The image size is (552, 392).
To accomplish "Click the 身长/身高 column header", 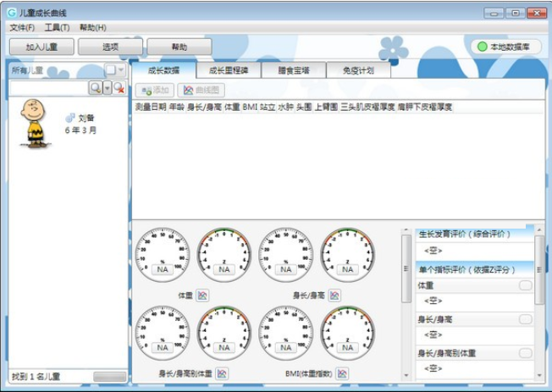I will 204,107.
